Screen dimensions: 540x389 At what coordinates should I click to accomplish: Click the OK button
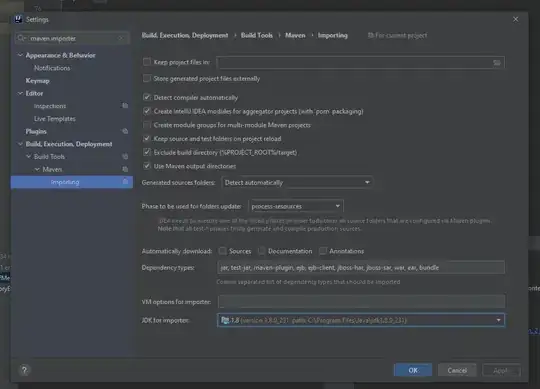click(413, 370)
